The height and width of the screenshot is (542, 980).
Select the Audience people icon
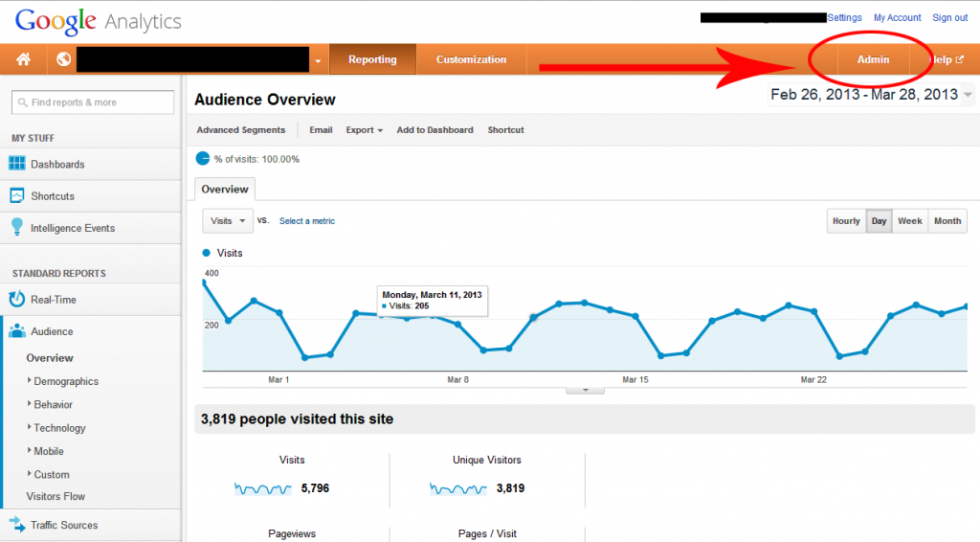tap(16, 331)
